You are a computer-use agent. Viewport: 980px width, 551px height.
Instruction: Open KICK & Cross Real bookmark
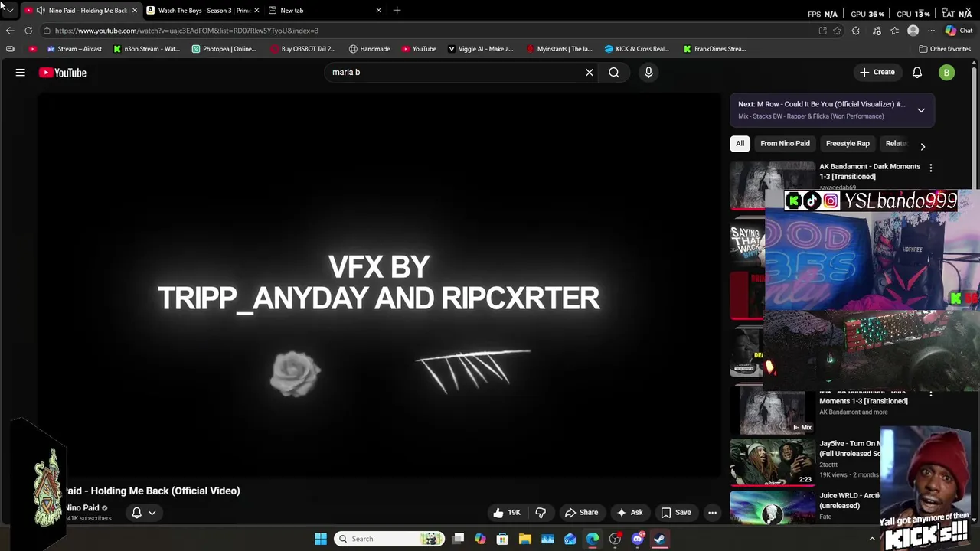pos(636,49)
